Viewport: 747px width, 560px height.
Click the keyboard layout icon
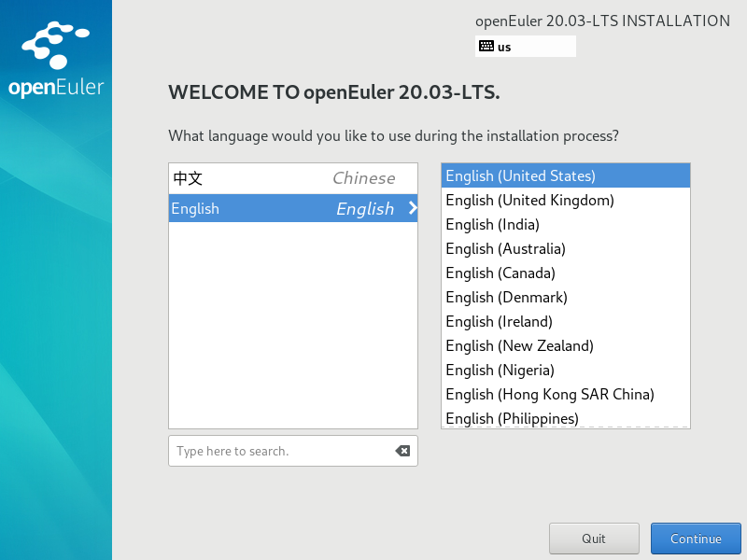486,46
